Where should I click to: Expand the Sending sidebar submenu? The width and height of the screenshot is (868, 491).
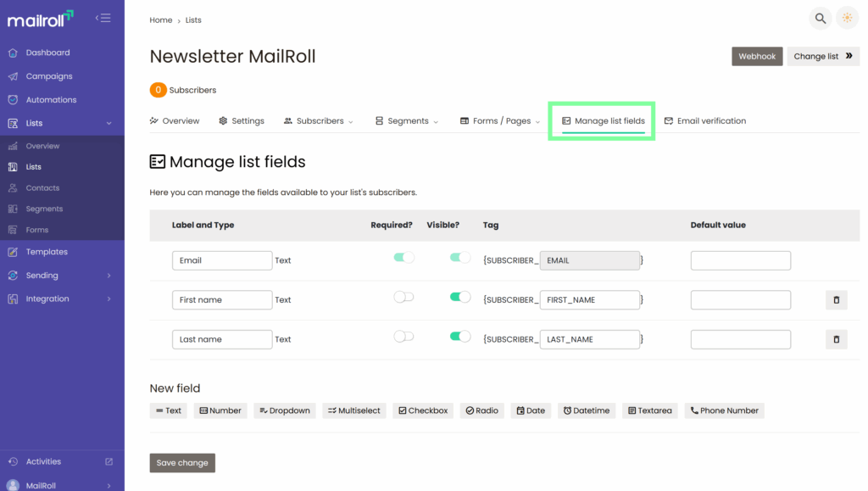pos(108,276)
